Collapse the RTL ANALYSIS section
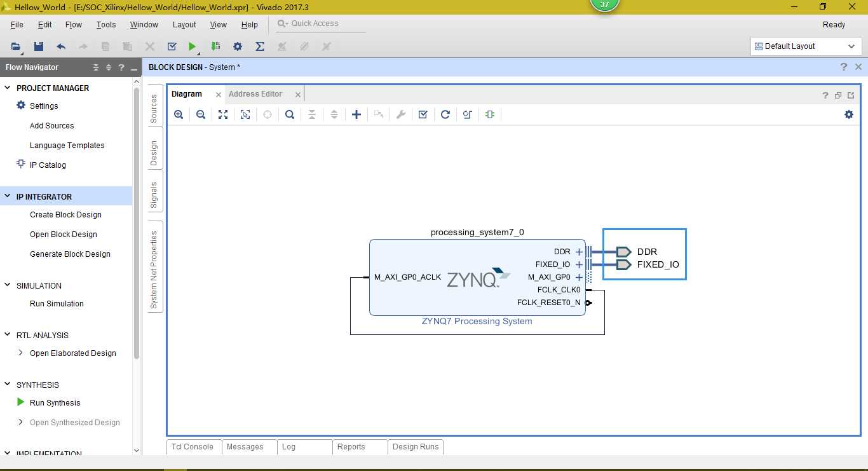The height and width of the screenshot is (471, 868). [8, 335]
